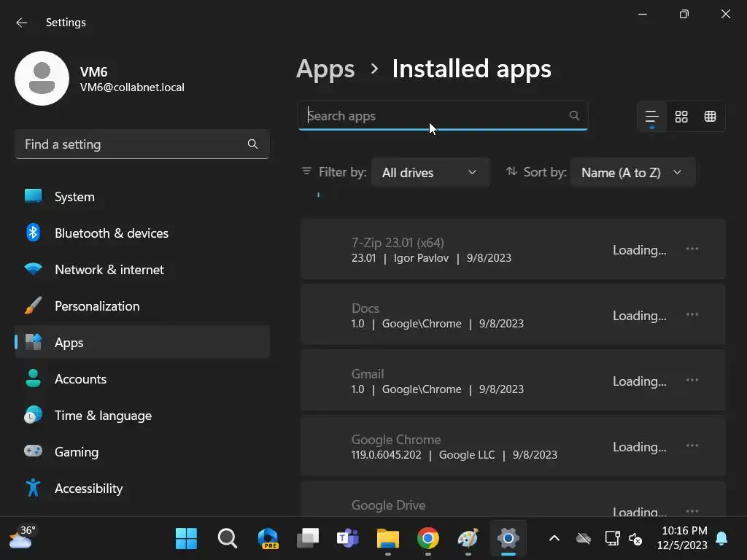The image size is (747, 560).
Task: Launch Microsoft Edge Preview from taskbar
Action: (x=268, y=539)
